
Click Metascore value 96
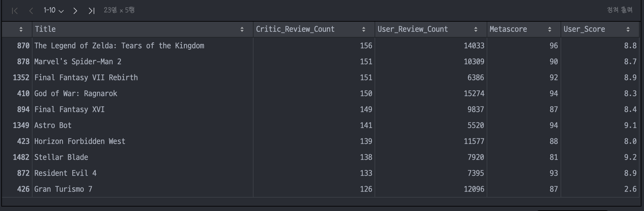point(554,46)
